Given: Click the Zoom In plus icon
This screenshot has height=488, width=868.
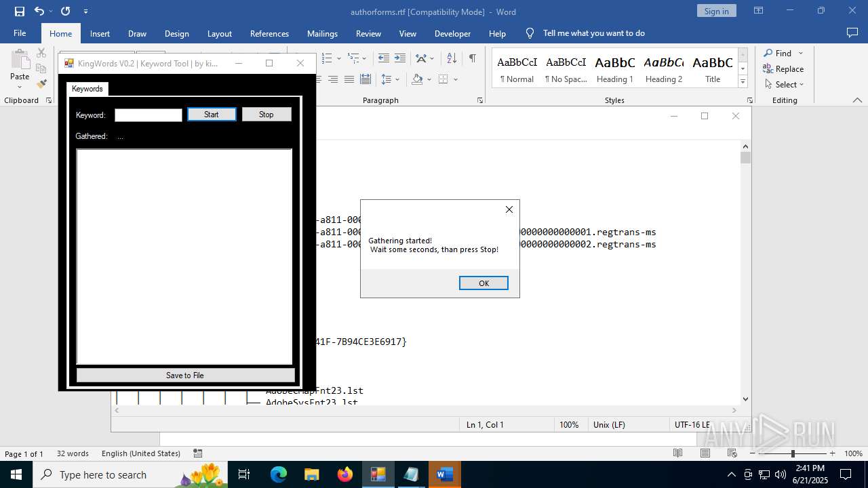Looking at the screenshot, I should (832, 453).
